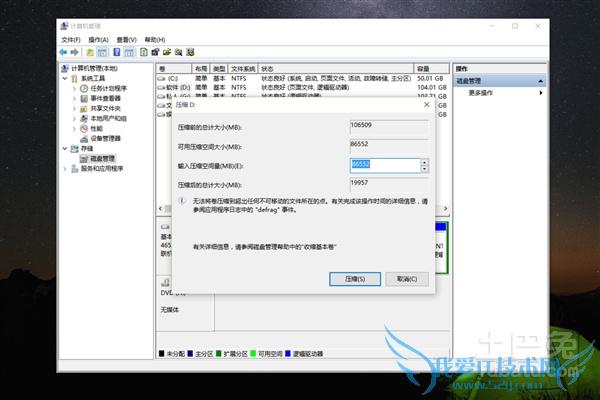Open the blue Help question-mark icon
This screenshot has height=400, width=600.
[117, 52]
